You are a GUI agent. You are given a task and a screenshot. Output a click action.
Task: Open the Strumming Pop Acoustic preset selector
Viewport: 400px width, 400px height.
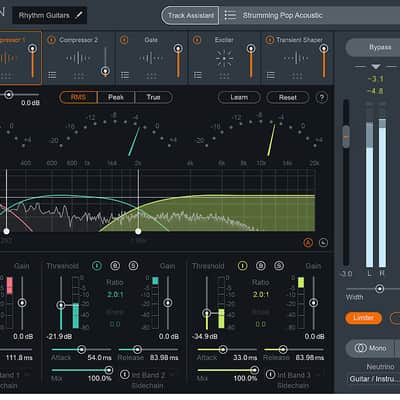pos(310,15)
